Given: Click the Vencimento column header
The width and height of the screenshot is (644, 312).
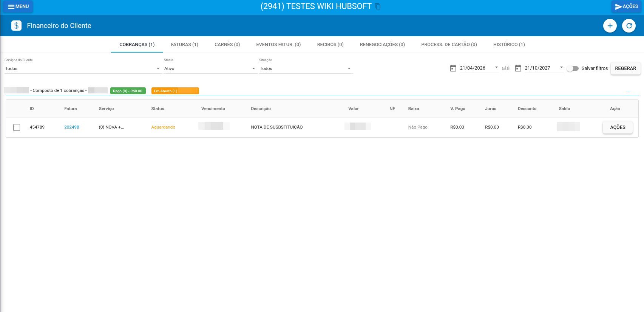Looking at the screenshot, I should coord(213,109).
